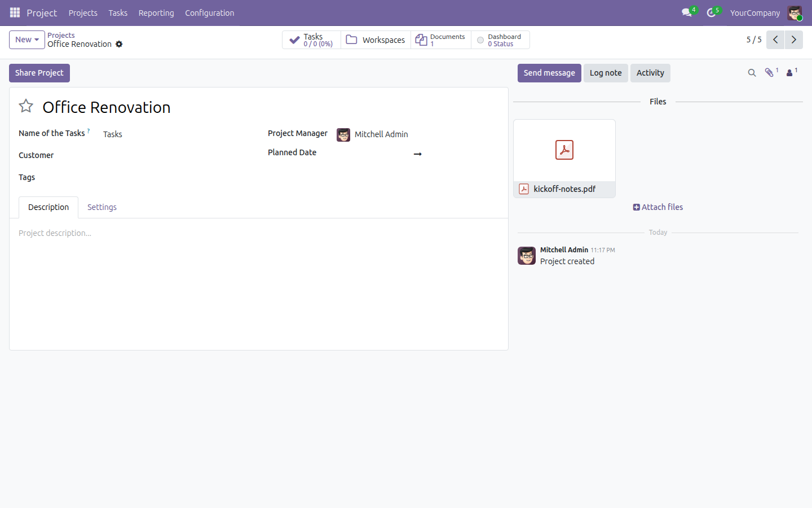Screen dimensions: 812x508
Task: Go back via the Projects breadcrumb link
Action: point(61,35)
